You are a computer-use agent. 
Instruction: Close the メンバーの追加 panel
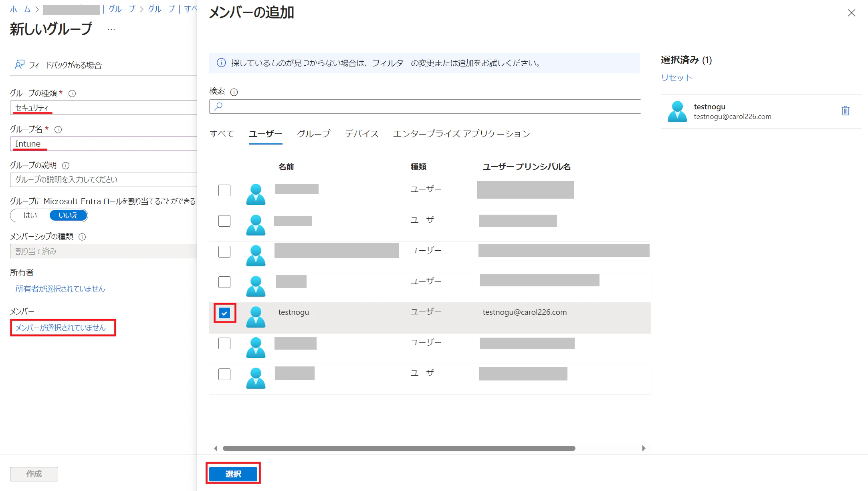pos(852,13)
